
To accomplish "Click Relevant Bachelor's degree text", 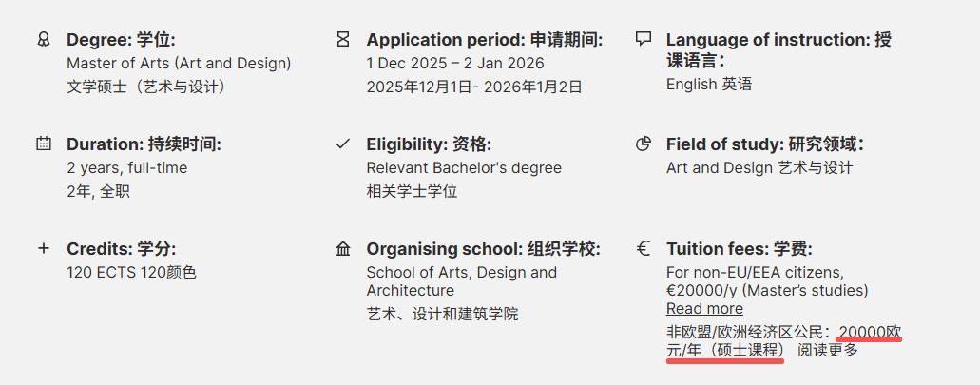I will [464, 168].
